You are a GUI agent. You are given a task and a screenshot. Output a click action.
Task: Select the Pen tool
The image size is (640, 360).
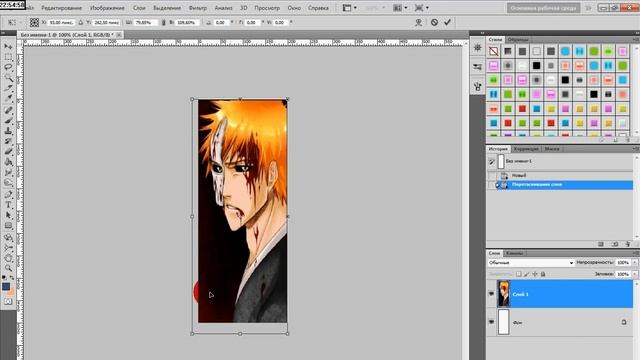8,195
